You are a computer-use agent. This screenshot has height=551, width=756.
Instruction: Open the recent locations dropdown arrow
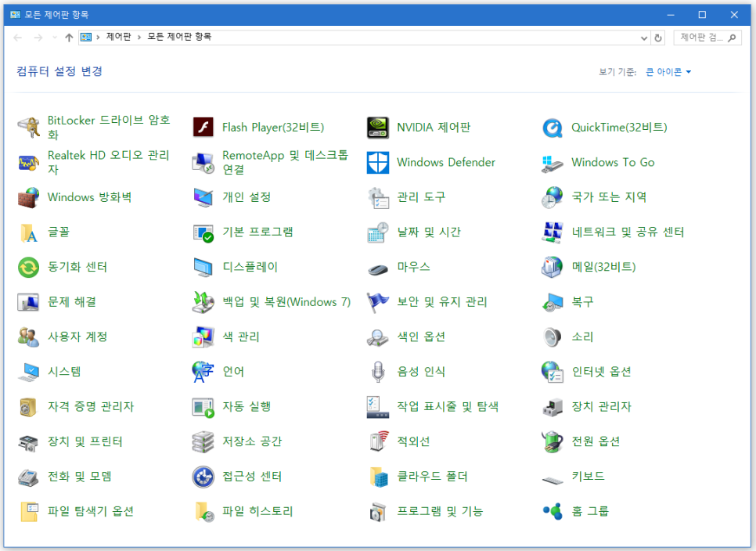tap(54, 38)
